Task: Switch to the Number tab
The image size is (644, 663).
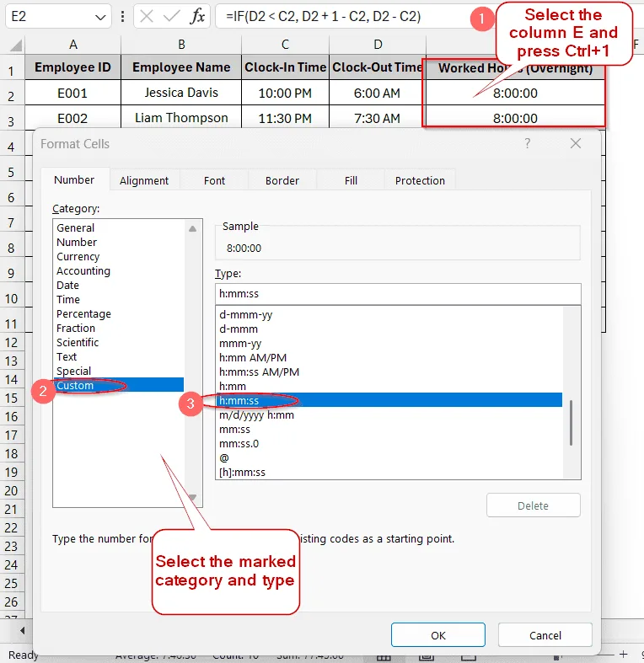Action: click(74, 179)
